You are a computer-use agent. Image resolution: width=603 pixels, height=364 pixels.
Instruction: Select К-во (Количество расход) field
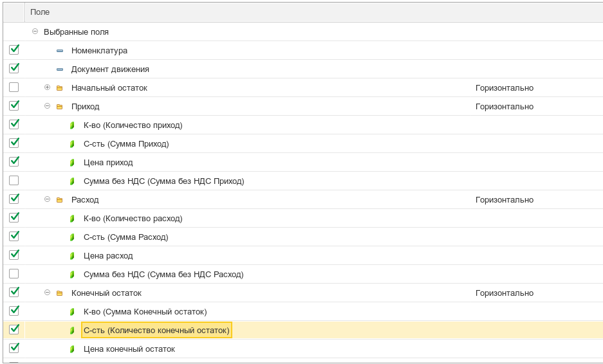133,219
